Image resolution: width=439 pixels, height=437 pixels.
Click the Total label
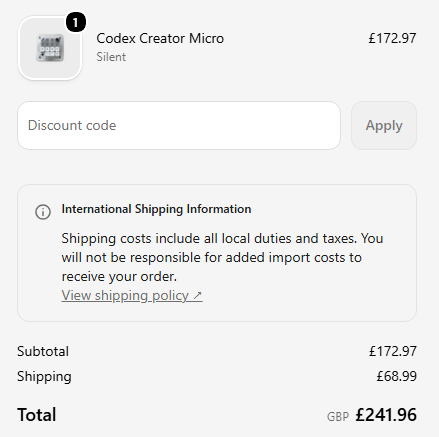[x=37, y=415]
